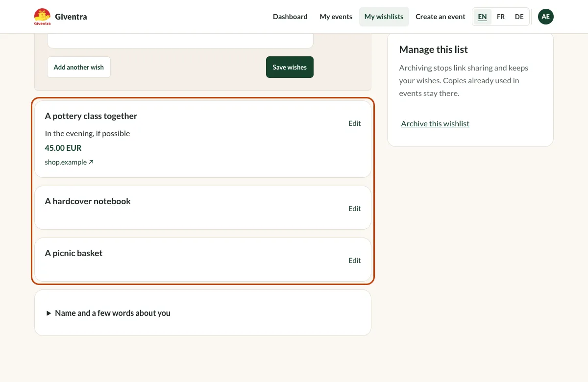The image size is (588, 382).
Task: Switch language to EN
Action: point(483,17)
